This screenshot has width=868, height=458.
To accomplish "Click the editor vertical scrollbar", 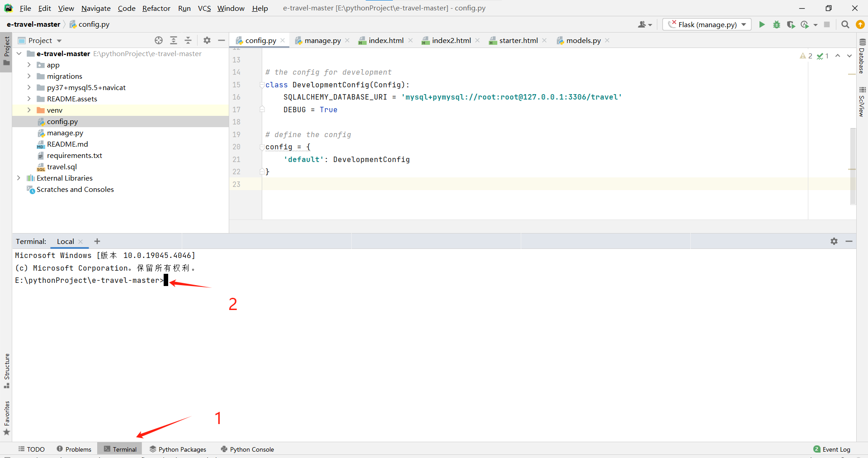I will click(853, 166).
